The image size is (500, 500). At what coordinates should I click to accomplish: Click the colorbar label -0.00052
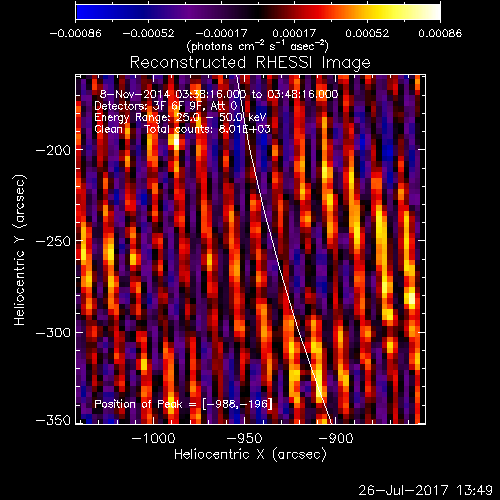pos(148,33)
